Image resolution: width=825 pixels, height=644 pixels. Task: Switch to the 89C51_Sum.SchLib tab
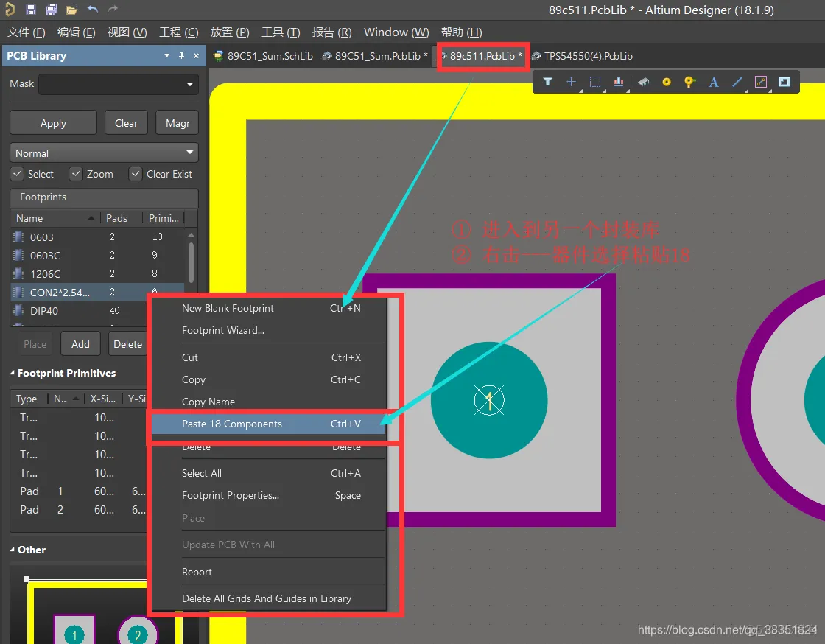click(263, 56)
